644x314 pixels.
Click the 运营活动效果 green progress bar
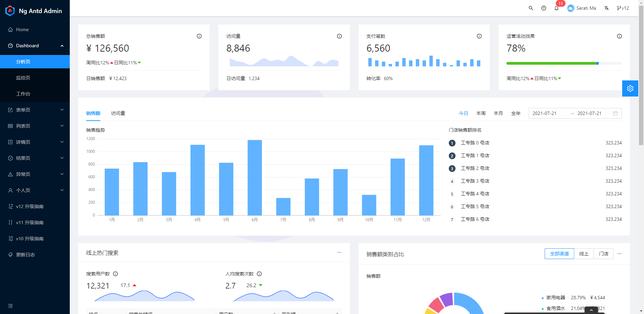click(x=552, y=63)
